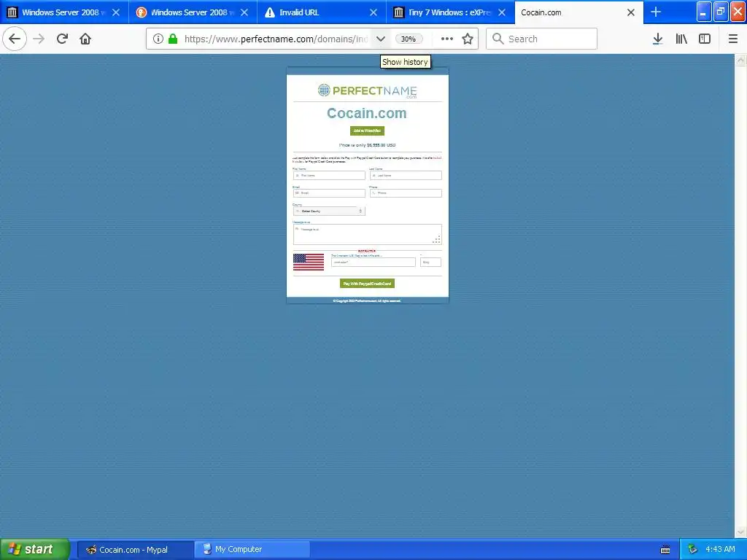Click into the Message to us textarea
747x560 pixels.
coord(368,234)
